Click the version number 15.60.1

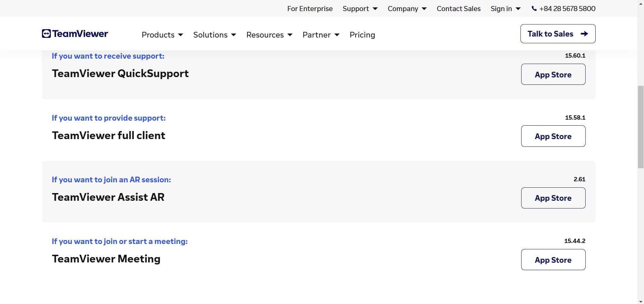click(575, 56)
